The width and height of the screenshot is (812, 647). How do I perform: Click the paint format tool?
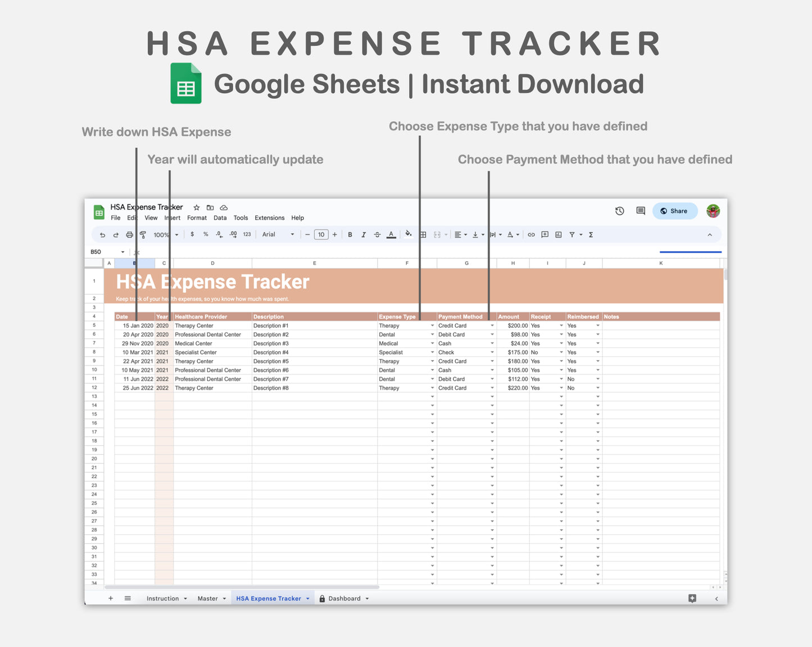143,234
